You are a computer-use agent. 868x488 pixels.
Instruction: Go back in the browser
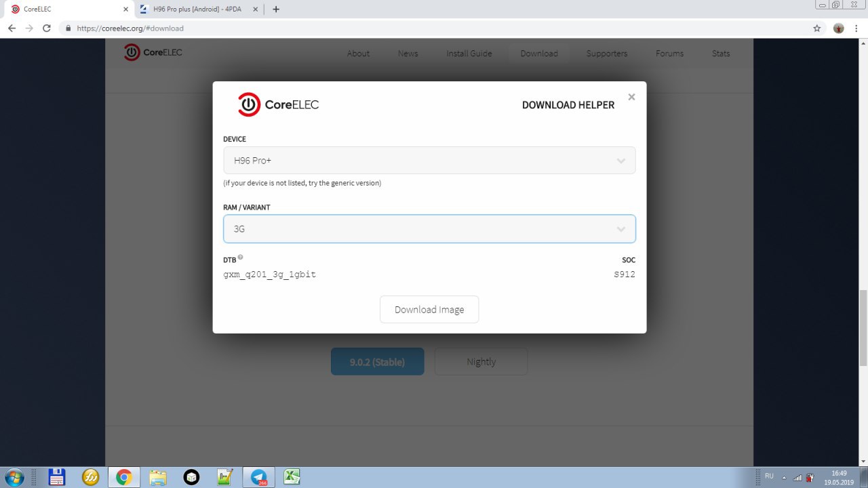coord(12,28)
